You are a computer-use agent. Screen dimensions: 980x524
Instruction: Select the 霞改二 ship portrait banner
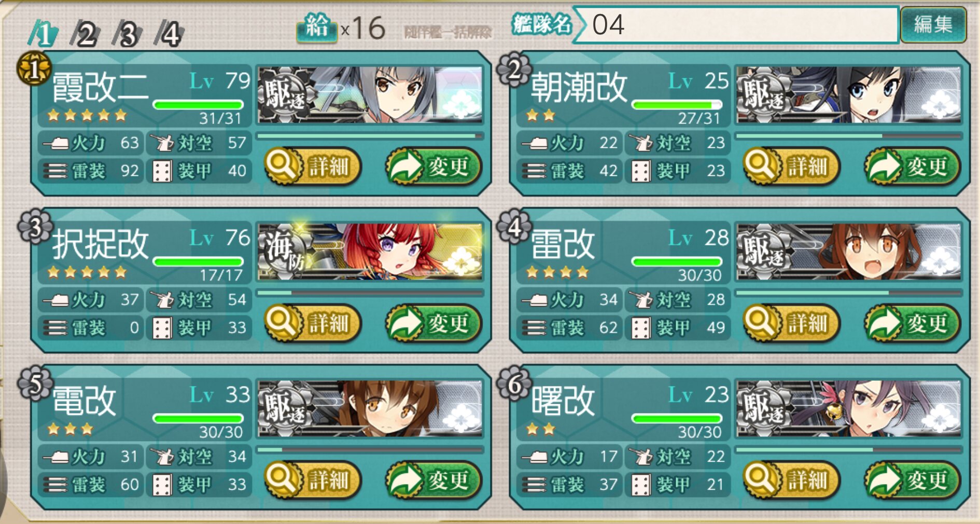point(371,94)
